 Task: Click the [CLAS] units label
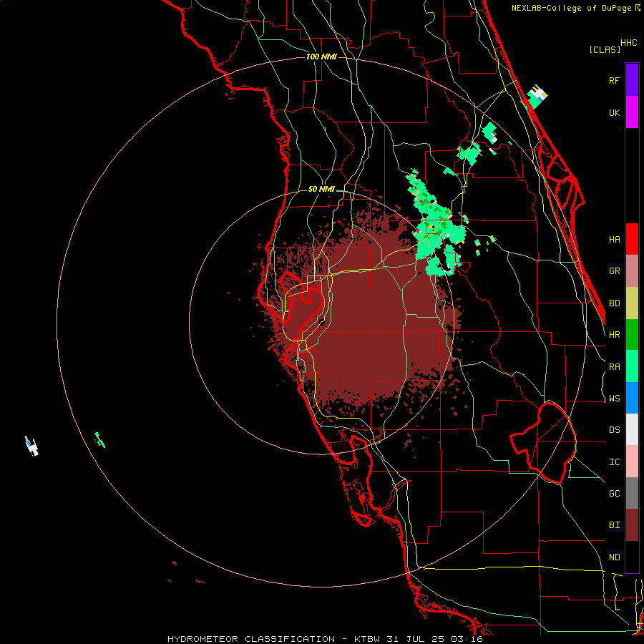(x=605, y=49)
